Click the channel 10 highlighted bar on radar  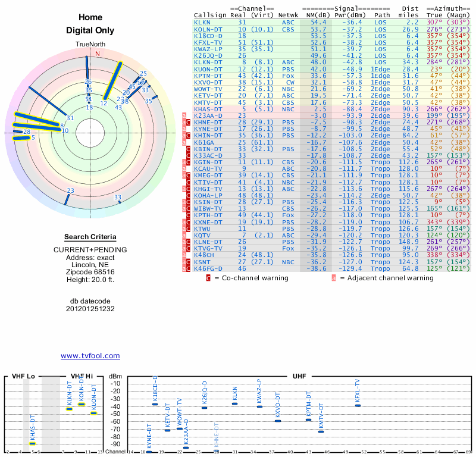pyautogui.click(x=36, y=127)
